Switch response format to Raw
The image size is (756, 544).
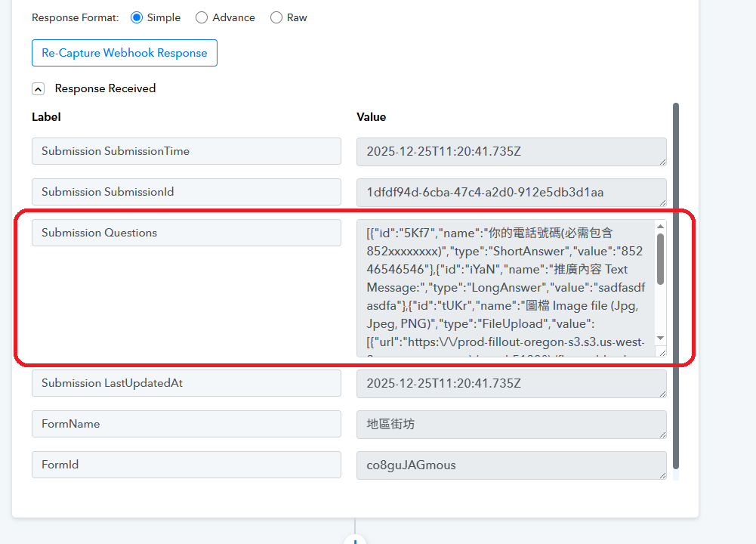pos(276,17)
